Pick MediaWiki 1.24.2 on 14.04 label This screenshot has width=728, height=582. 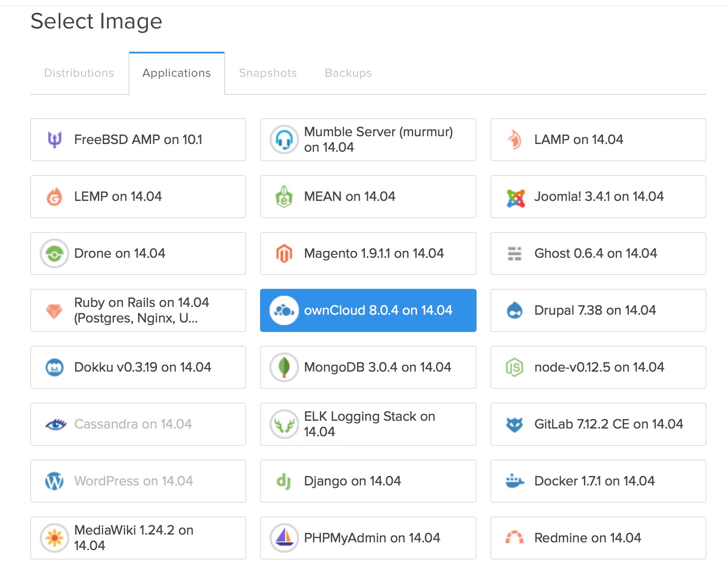[x=134, y=538]
